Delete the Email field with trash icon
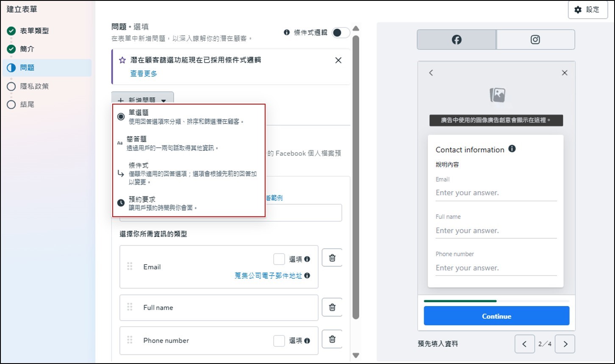This screenshot has width=615, height=364. [332, 258]
